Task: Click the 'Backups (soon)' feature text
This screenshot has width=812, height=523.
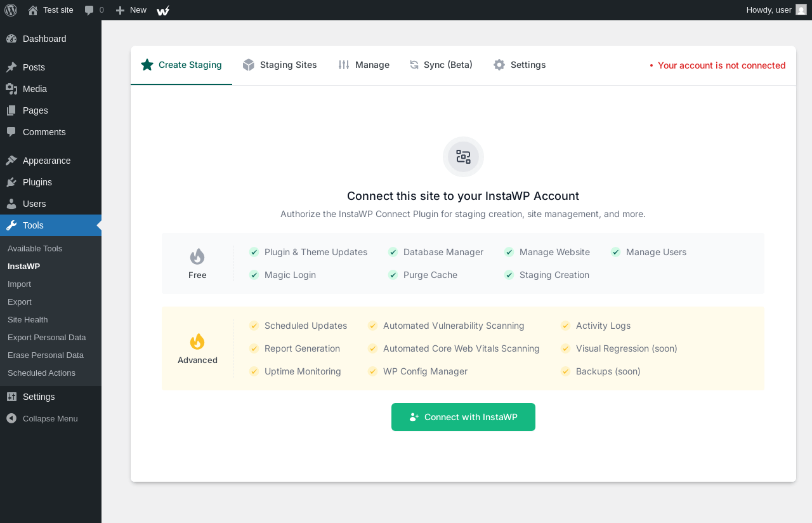Action: [x=608, y=371]
